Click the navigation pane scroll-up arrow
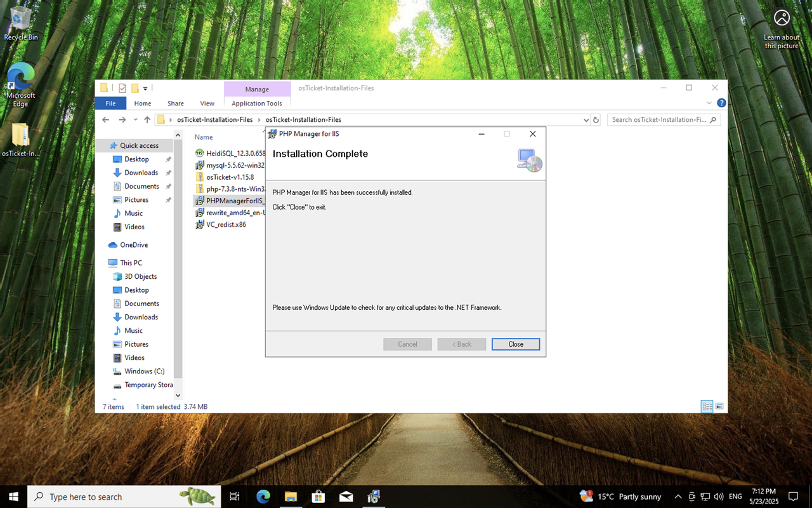The image size is (812, 508). coord(178,135)
